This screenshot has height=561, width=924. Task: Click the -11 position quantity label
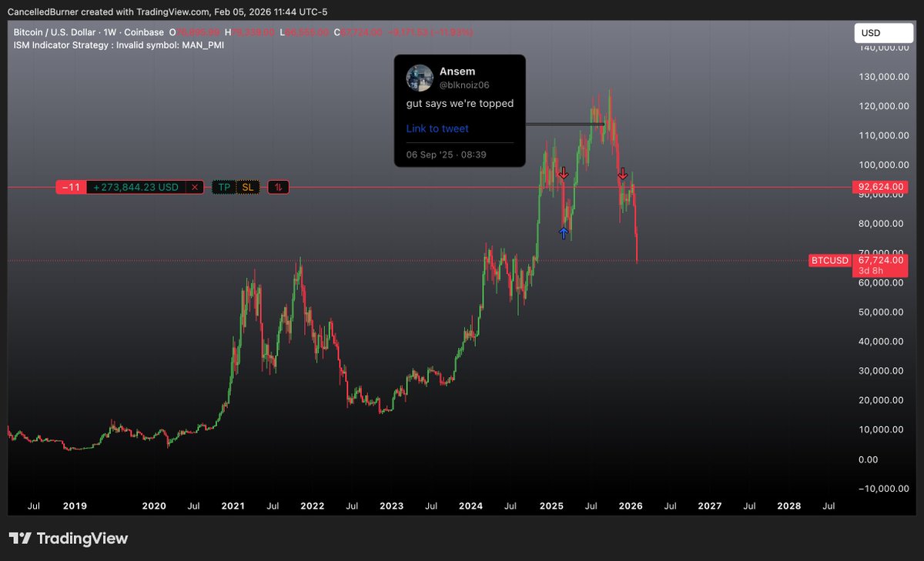click(x=71, y=187)
